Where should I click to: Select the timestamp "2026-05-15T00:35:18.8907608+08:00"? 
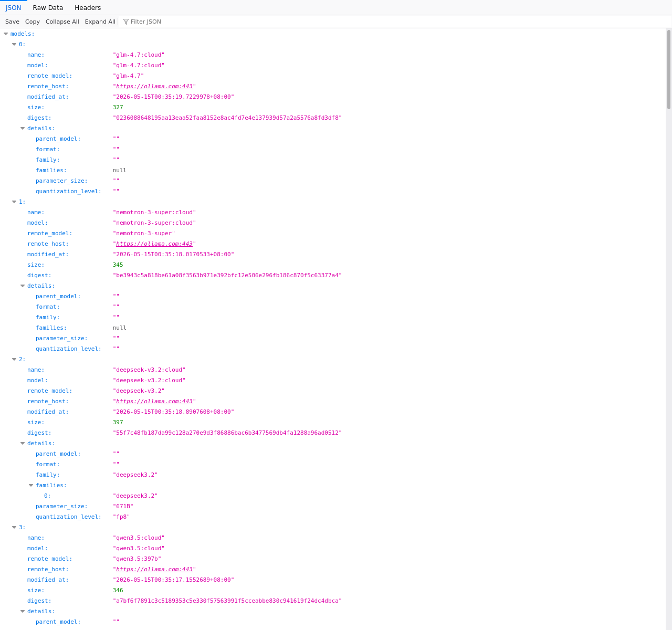click(174, 412)
